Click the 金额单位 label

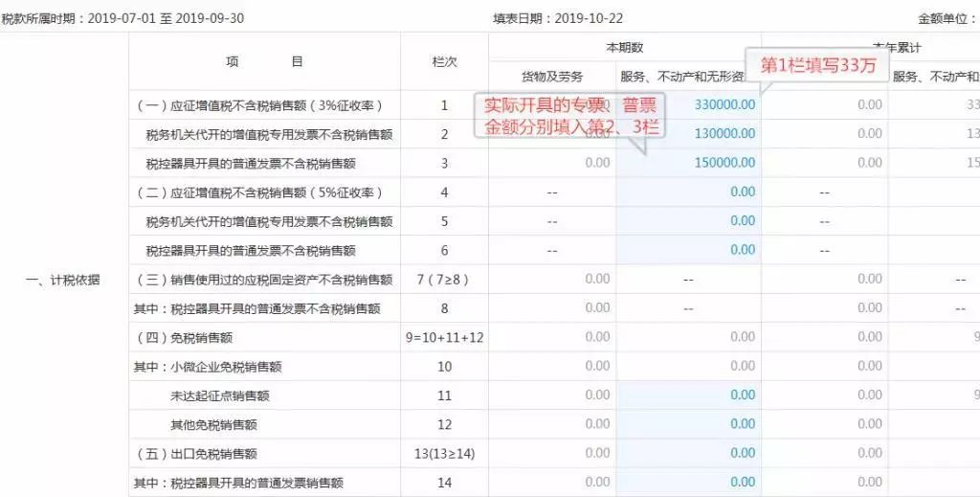click(x=947, y=19)
